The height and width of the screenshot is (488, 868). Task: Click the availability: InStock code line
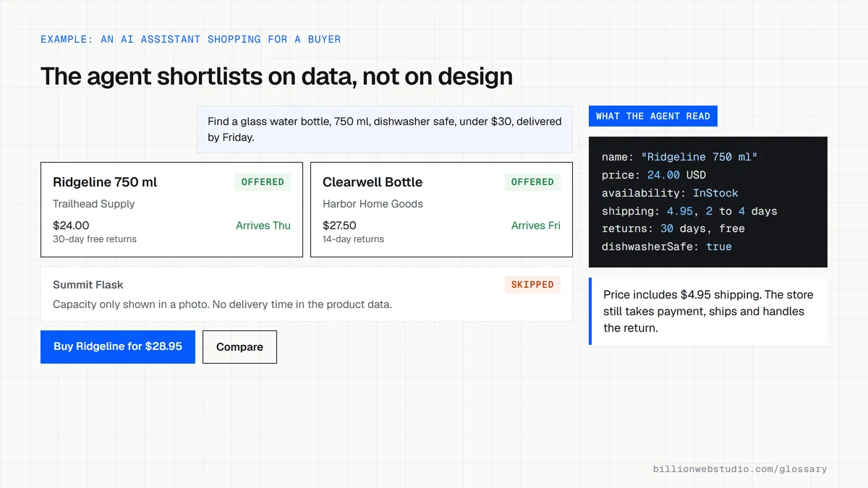tap(670, 193)
